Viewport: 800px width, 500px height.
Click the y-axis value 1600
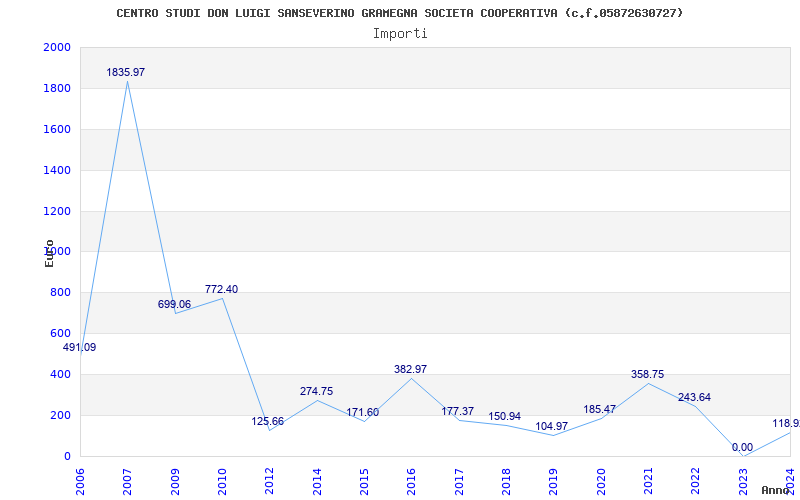57,129
